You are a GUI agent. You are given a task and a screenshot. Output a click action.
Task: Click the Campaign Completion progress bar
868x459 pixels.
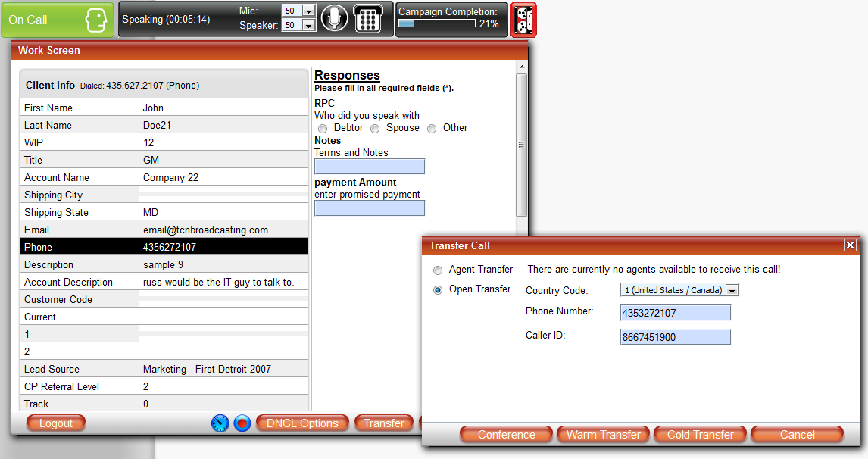(439, 25)
